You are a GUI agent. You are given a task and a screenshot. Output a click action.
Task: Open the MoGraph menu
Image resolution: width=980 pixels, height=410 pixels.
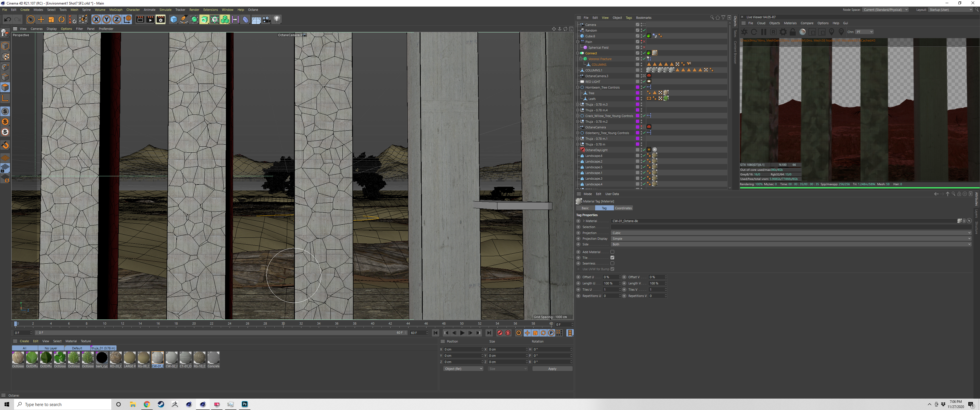coord(116,10)
